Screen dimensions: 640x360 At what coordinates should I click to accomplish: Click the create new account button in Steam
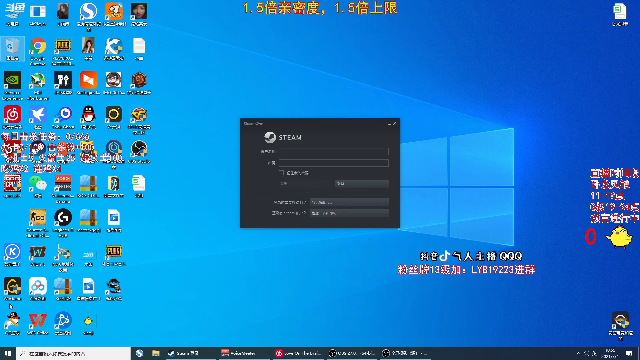point(349,202)
